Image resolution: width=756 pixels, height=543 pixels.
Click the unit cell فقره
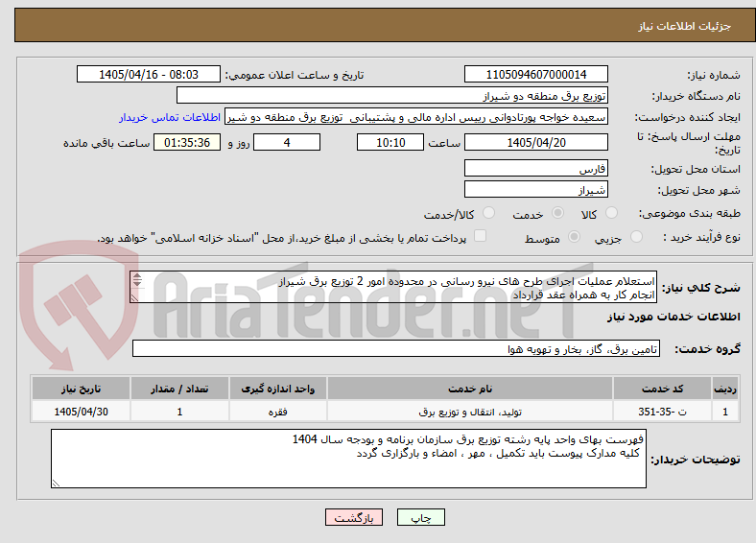pyautogui.click(x=277, y=412)
